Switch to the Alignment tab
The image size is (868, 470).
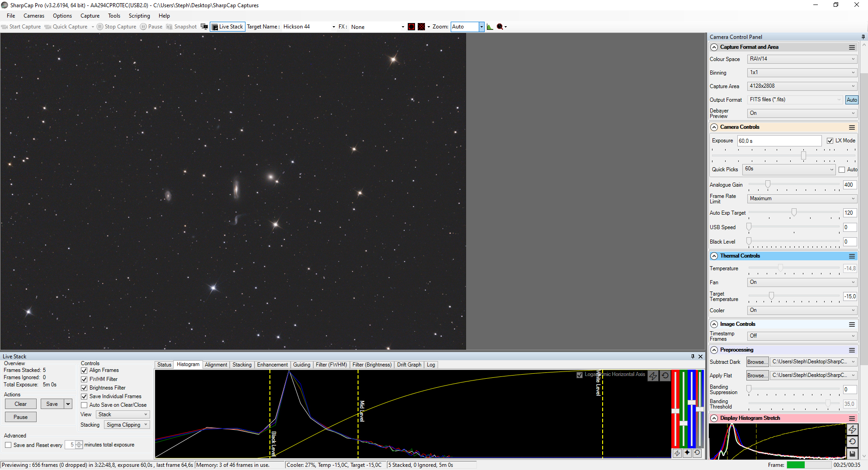[216, 365]
